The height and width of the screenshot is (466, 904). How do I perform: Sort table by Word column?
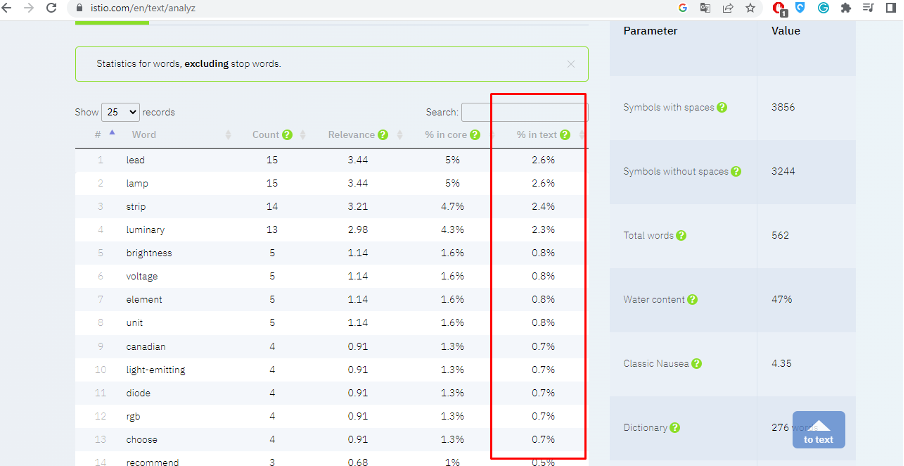click(143, 135)
